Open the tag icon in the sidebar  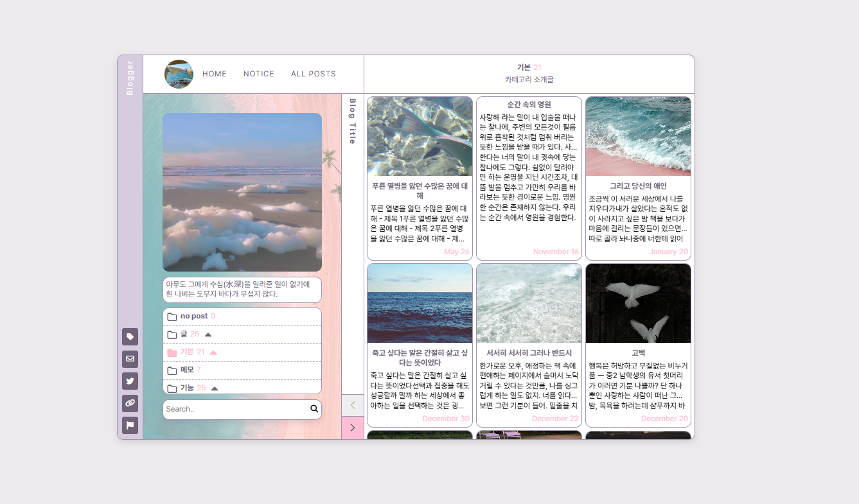point(130,336)
